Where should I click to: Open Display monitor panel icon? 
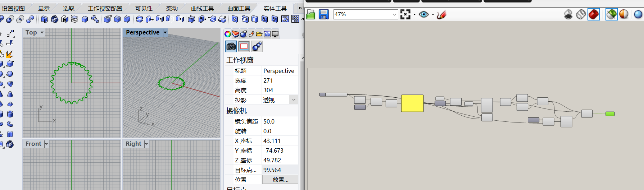click(275, 34)
